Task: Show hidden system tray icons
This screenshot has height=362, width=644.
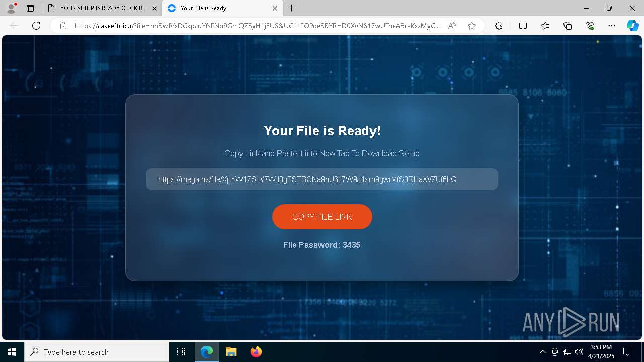Action: click(542, 352)
